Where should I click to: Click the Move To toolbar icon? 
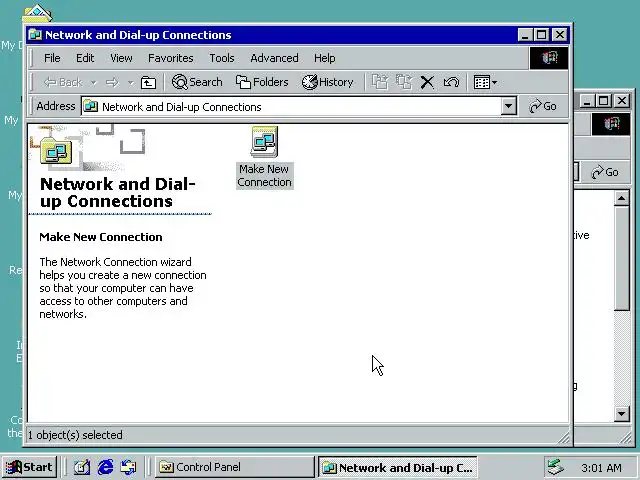pos(380,82)
